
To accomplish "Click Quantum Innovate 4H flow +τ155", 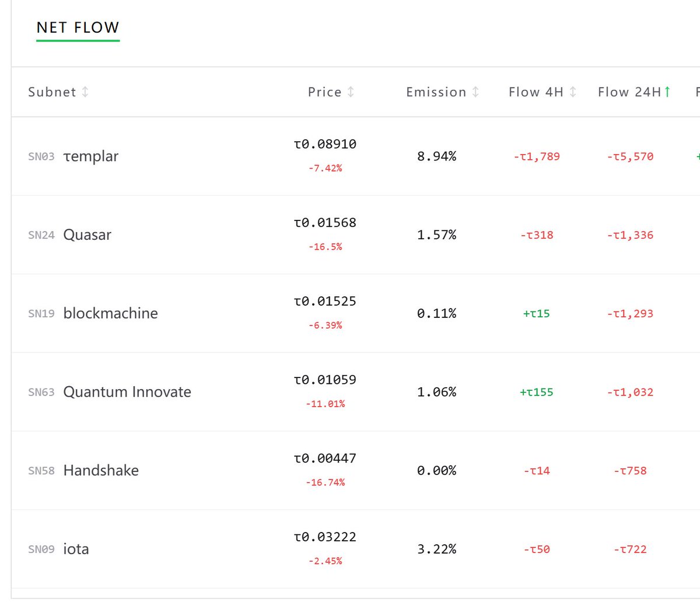I will (x=536, y=392).
